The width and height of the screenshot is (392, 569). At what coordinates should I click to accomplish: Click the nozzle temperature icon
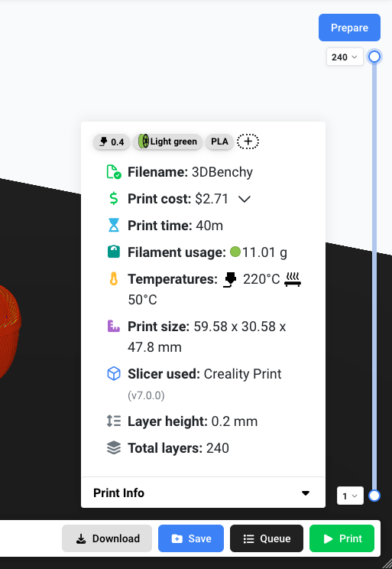[x=229, y=280]
